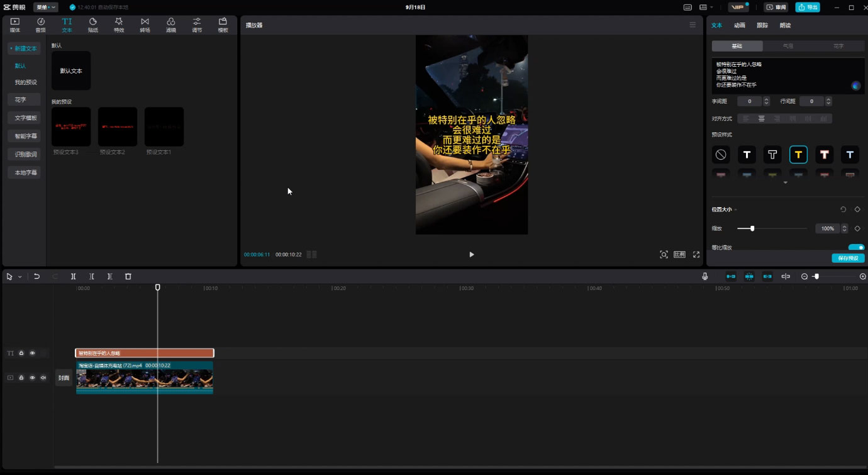Open the 转场 (Transitions) panel
The image size is (868, 475).
click(x=145, y=25)
